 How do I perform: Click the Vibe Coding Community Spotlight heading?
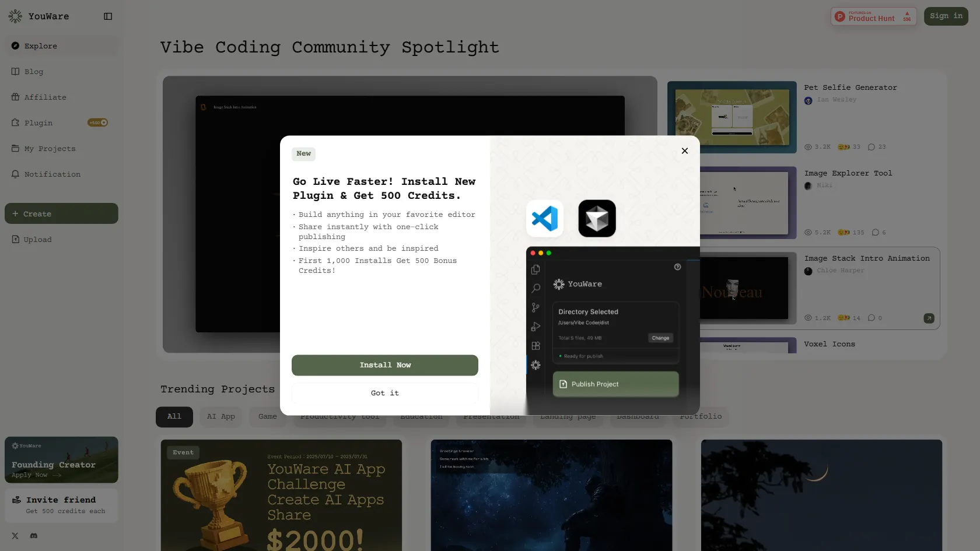(x=330, y=47)
